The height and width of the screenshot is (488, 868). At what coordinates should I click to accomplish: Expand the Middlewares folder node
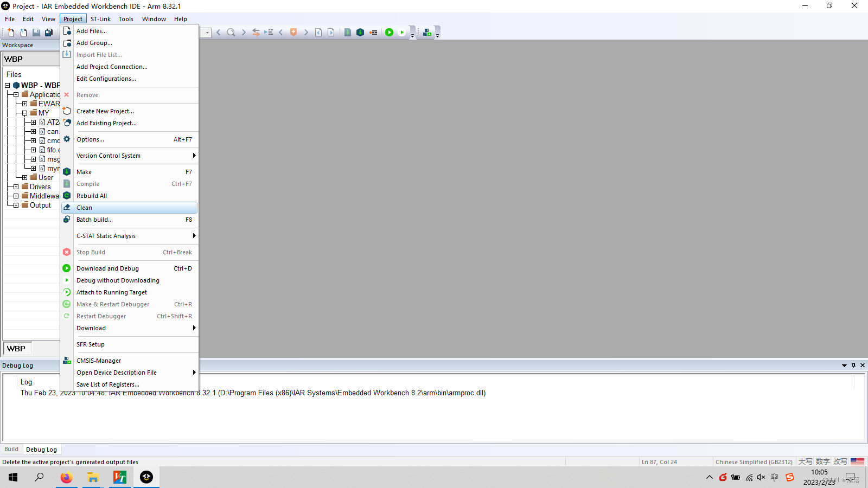tap(16, 196)
